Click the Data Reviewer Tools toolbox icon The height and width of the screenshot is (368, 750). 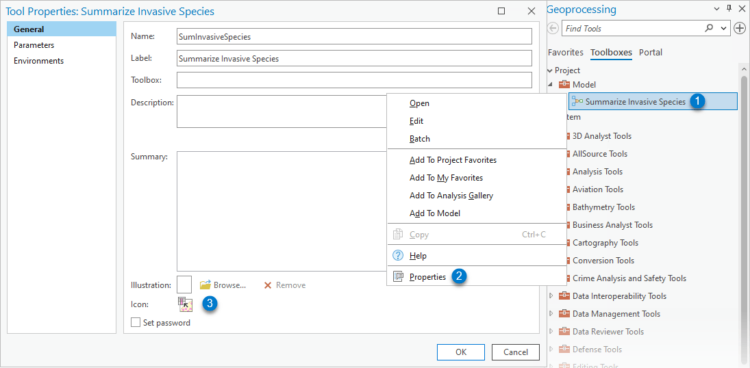tap(564, 332)
